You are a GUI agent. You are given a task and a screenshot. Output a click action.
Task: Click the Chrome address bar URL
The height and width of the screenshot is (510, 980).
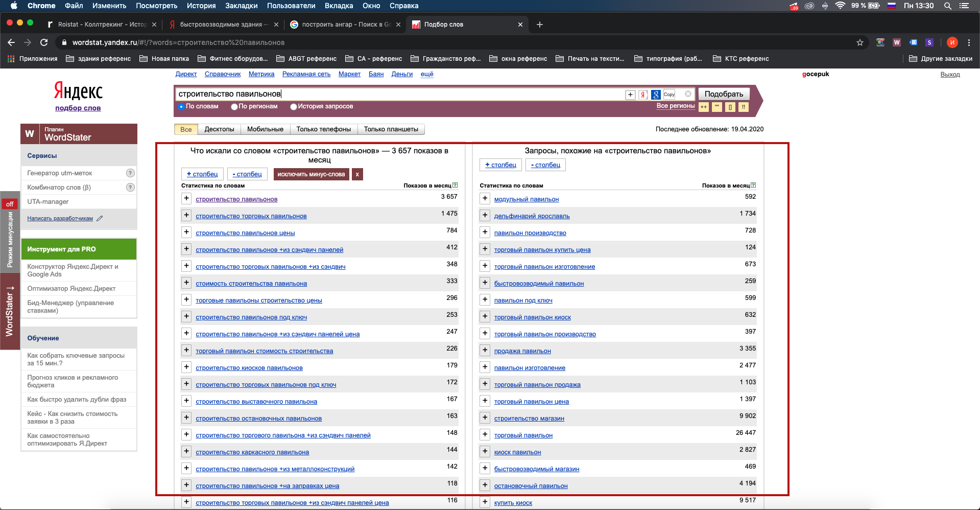tap(179, 42)
